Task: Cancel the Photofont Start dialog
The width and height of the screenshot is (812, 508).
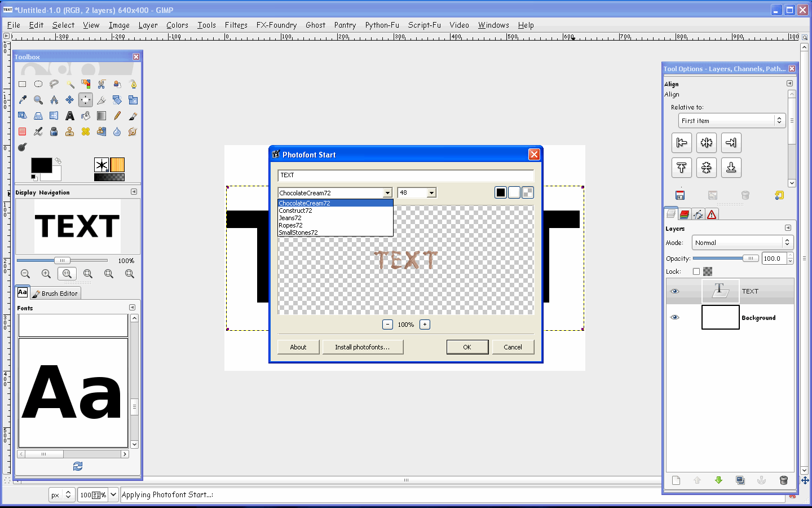Action: point(513,347)
